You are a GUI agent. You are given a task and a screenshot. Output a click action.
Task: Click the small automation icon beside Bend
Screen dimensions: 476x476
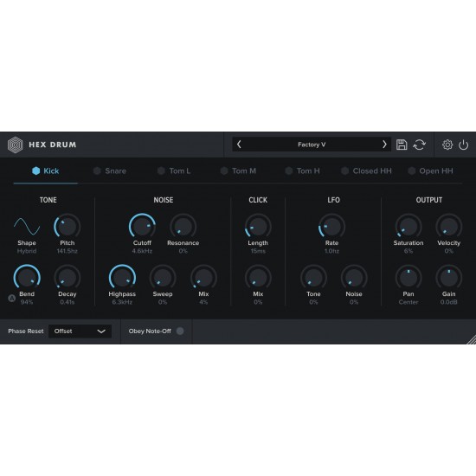pos(11,298)
